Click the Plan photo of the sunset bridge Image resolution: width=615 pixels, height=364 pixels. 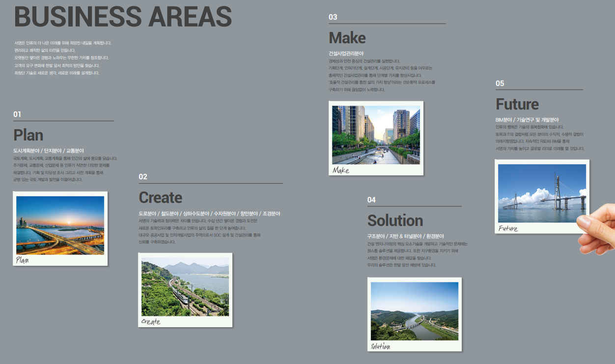[60, 225]
